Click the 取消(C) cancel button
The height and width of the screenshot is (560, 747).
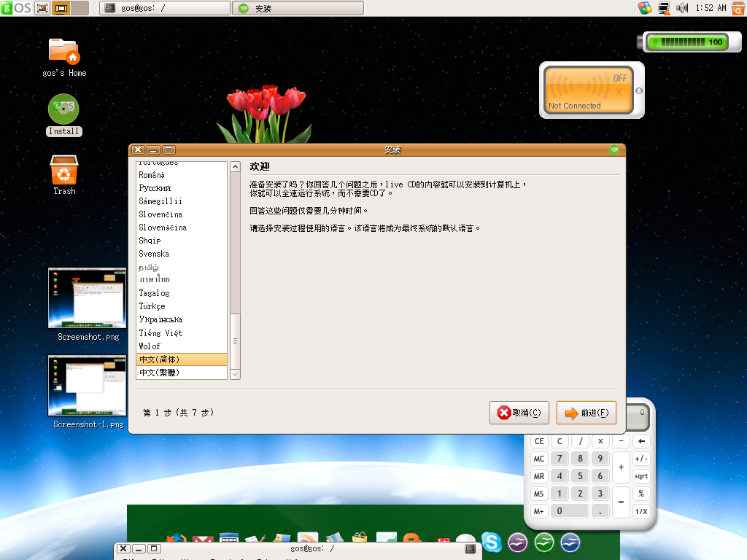[519, 413]
